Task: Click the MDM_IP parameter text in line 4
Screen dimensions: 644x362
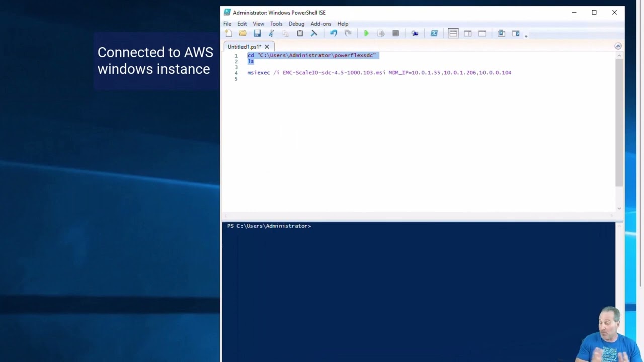Action: point(450,73)
